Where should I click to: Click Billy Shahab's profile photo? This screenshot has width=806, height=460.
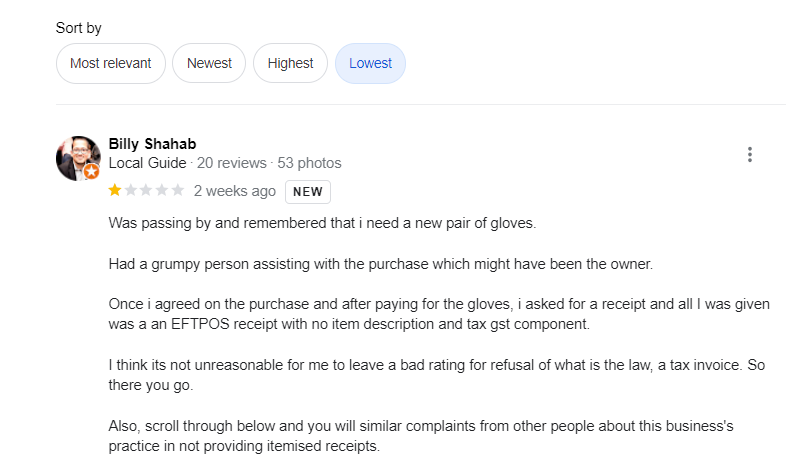click(x=77, y=157)
